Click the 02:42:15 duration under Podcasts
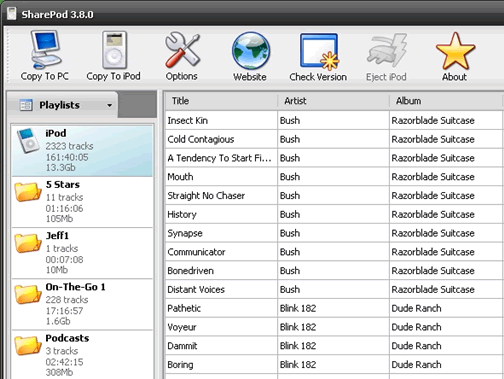The height and width of the screenshot is (379, 504). pos(64,362)
